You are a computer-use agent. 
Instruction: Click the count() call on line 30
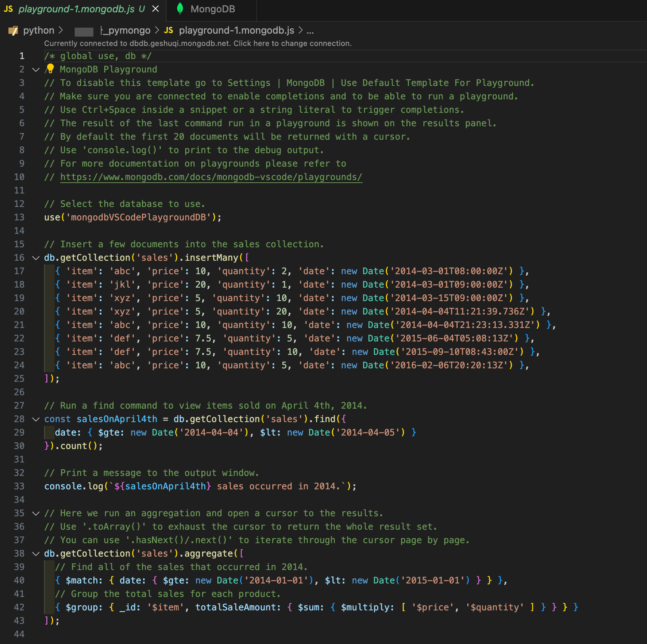(79, 446)
